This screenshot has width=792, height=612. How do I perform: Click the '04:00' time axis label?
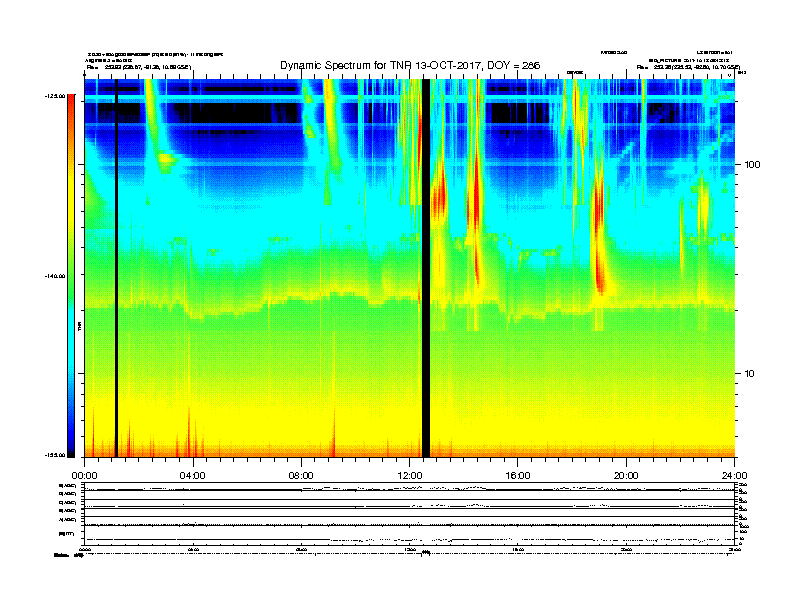coord(192,476)
